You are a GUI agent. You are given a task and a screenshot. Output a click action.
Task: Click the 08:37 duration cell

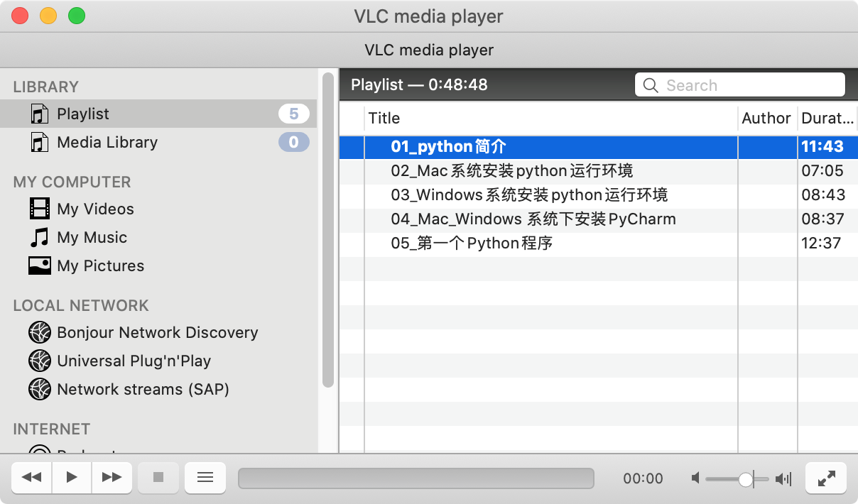822,219
